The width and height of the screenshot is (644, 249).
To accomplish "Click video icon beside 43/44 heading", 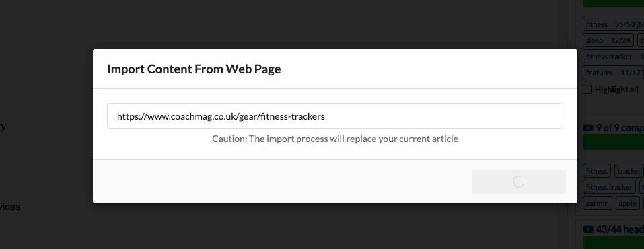I will 588,229.
